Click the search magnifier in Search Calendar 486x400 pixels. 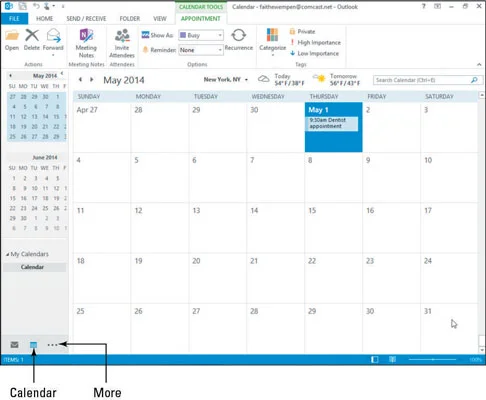pyautogui.click(x=474, y=80)
